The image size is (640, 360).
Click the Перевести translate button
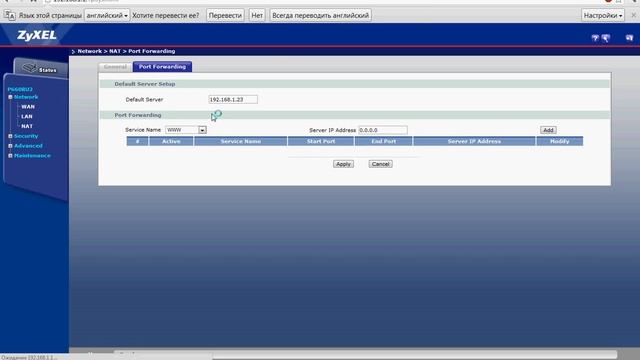pyautogui.click(x=225, y=16)
